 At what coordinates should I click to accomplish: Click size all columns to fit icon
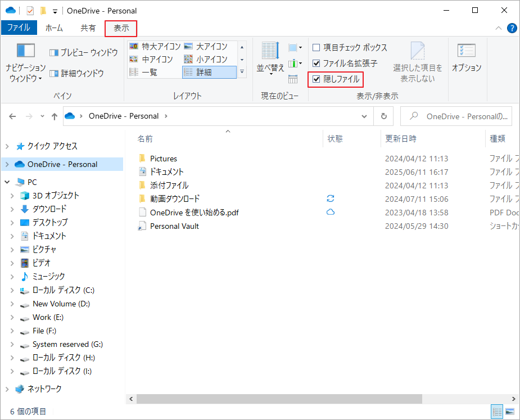293,79
